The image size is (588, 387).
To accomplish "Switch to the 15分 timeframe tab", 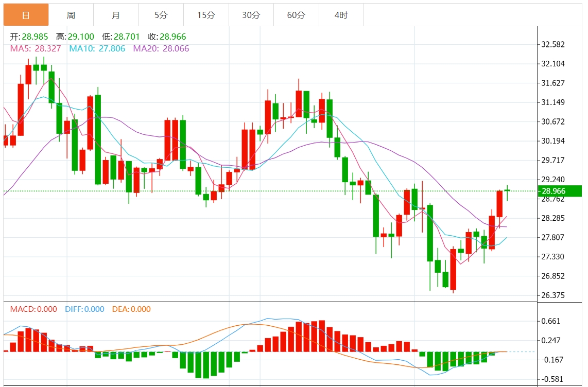I will coord(206,15).
